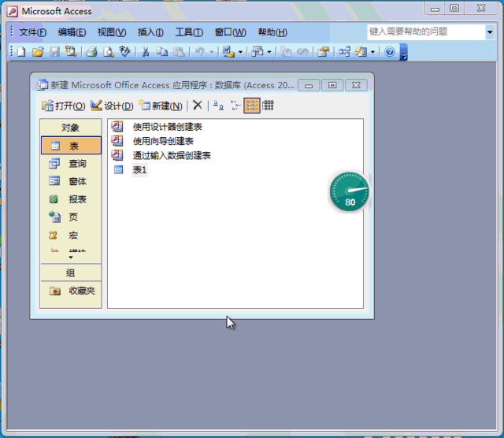Expand more objects with the small down arrow
Viewport: 504px width, 438px height.
(71, 258)
